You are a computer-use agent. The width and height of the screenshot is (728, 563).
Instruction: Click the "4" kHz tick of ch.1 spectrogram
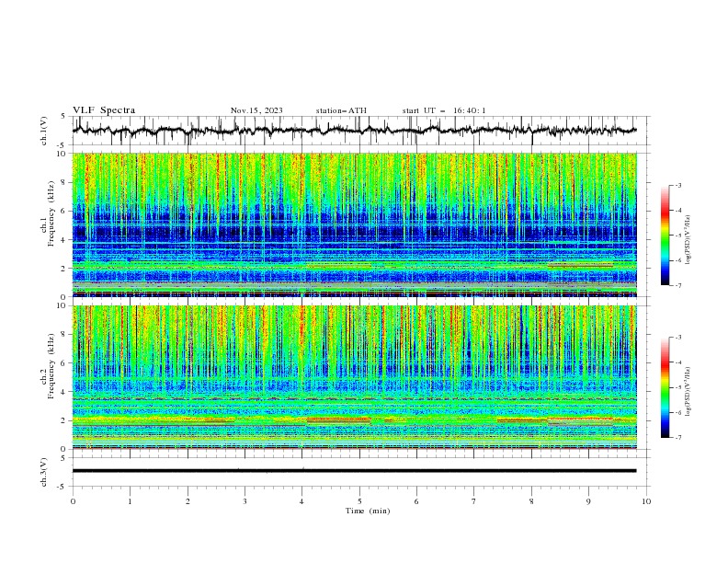pos(64,240)
